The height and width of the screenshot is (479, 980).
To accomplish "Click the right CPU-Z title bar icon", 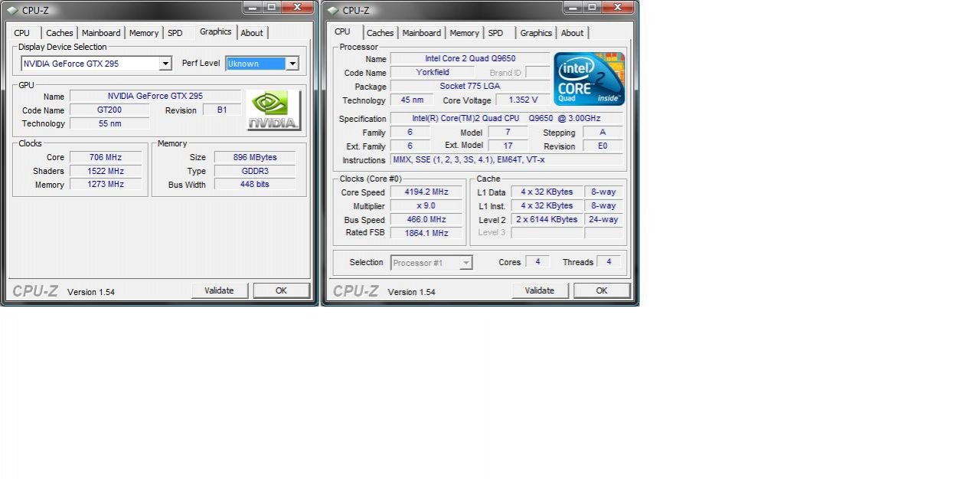I will tap(332, 10).
